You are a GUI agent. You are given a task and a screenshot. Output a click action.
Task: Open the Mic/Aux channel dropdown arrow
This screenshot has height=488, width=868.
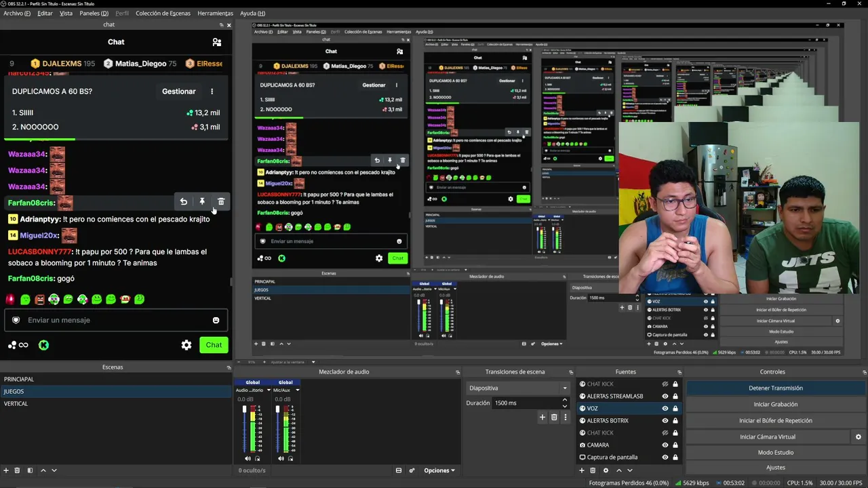pyautogui.click(x=297, y=390)
